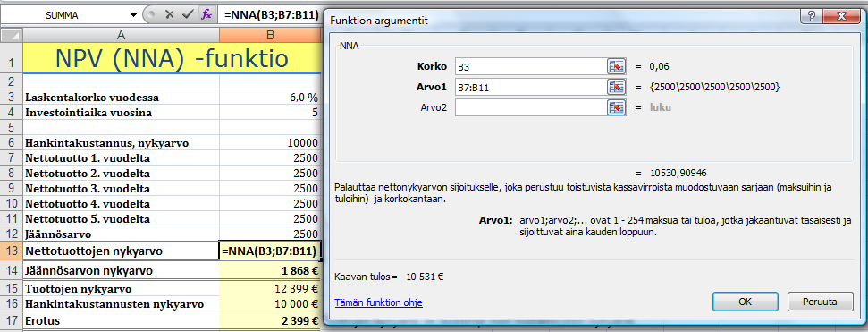The height and width of the screenshot is (332, 868).
Task: Cancel formula entry with the X icon
Action: click(169, 15)
